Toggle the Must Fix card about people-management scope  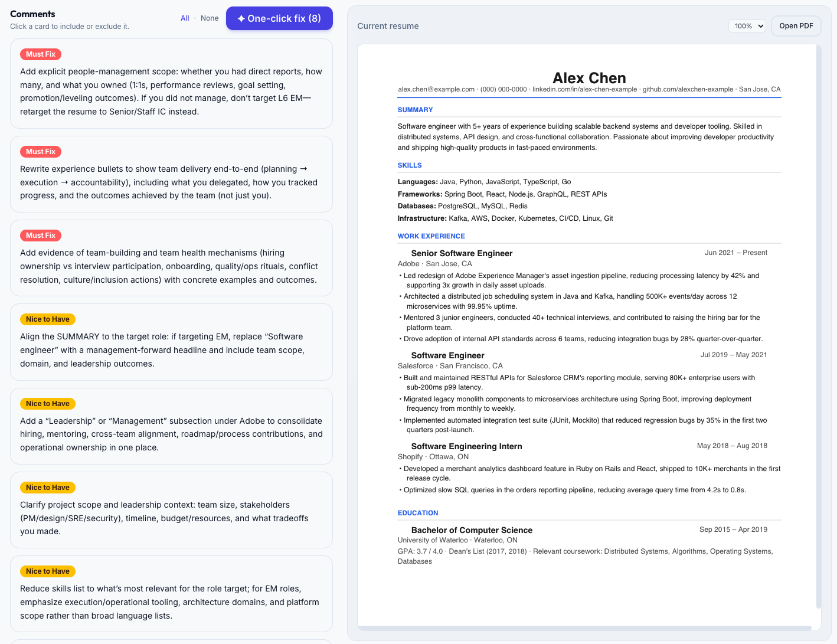[x=171, y=84]
